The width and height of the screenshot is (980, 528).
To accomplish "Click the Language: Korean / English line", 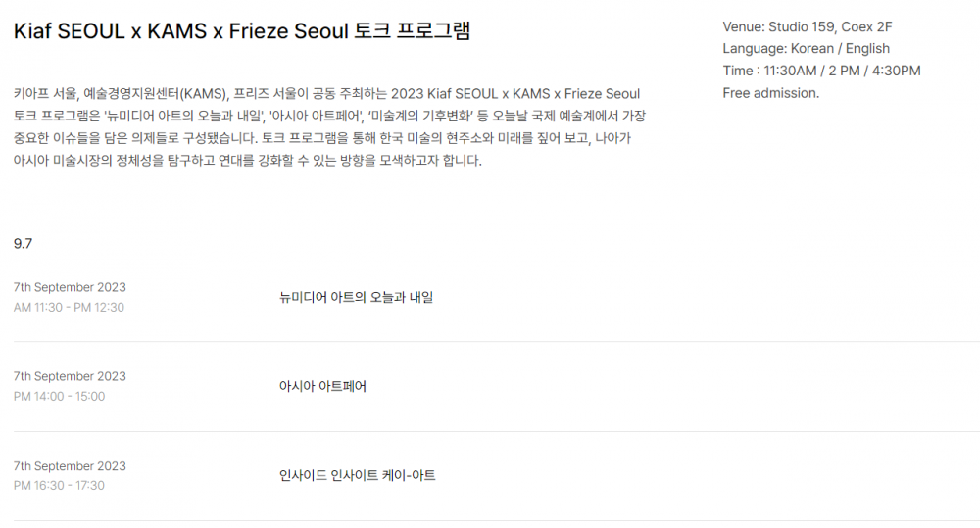I will click(x=807, y=49).
